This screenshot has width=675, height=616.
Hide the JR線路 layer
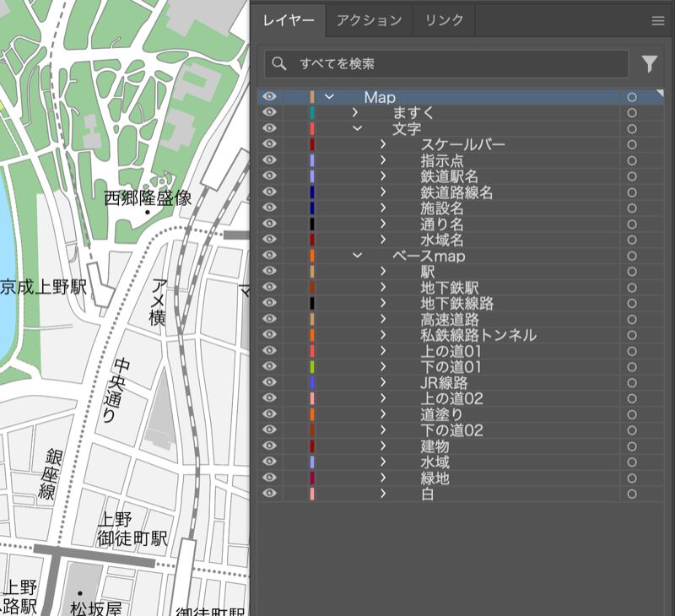click(270, 383)
